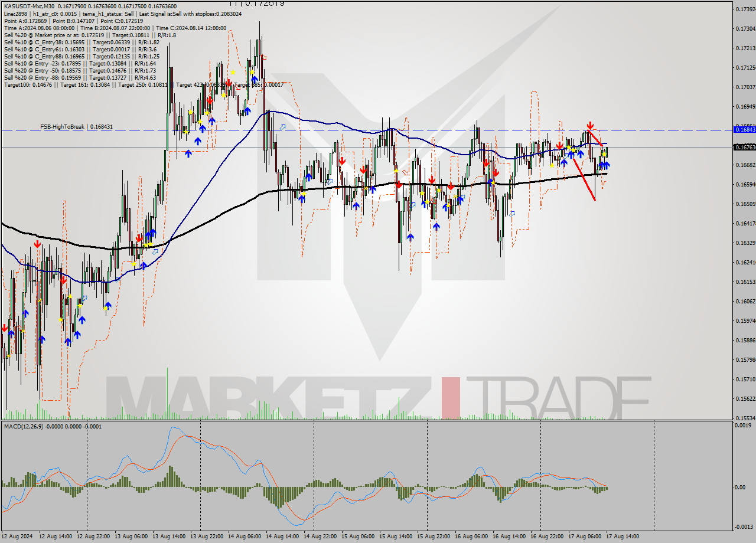Click the '17 Aug 06:00' time label
The width and height of the screenshot is (756, 543).
coord(585,537)
